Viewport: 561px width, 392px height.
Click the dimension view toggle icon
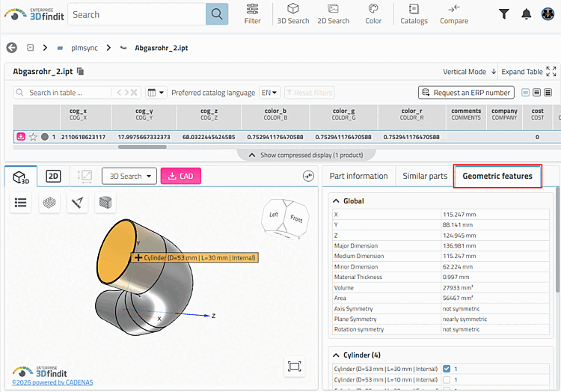coord(85,176)
